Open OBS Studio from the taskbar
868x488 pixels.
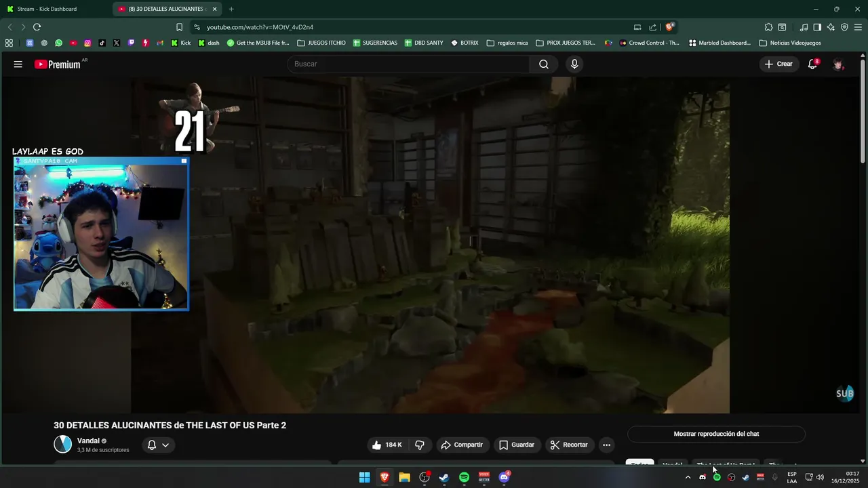(425, 477)
